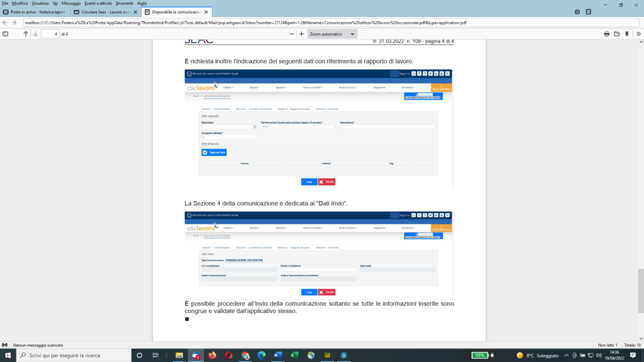Go to next page arrow
Viewport: 644px width, 362px height.
coord(35,34)
